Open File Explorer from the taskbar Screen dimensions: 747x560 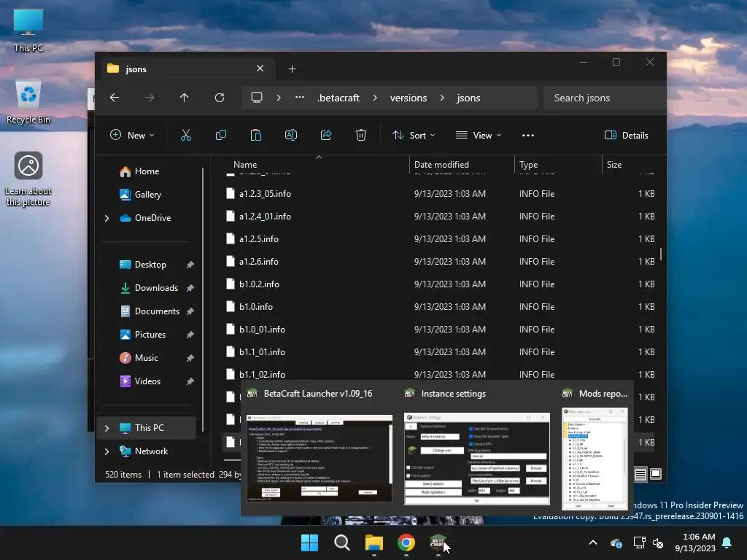(x=374, y=542)
